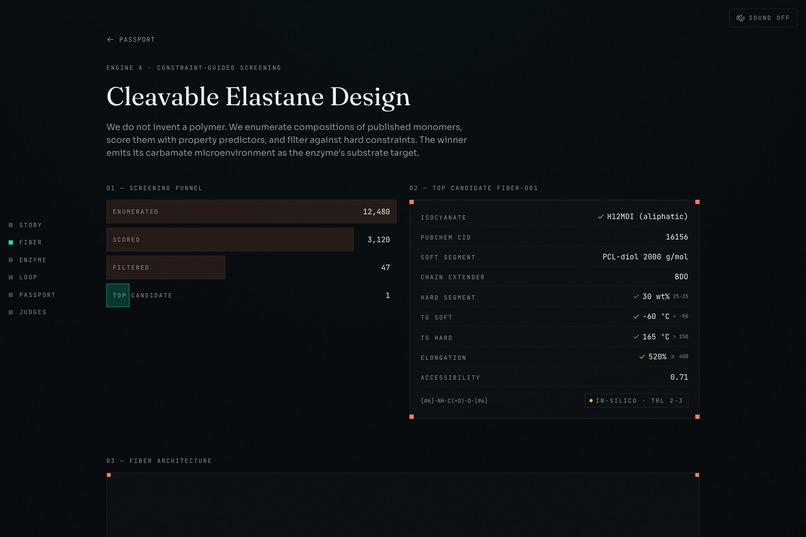Open the Loop section in side nav
This screenshot has width=806, height=537.
[x=23, y=277]
